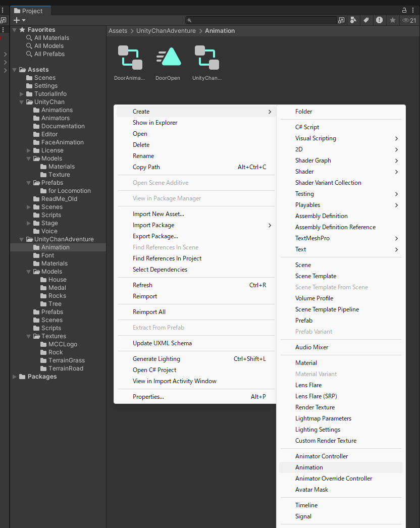Select Animator Controller in Create submenu

point(322,456)
